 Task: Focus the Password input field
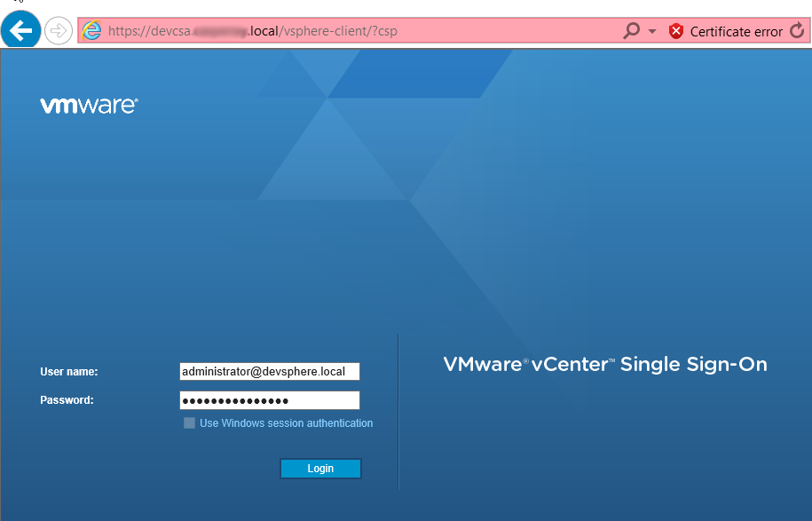(x=269, y=400)
